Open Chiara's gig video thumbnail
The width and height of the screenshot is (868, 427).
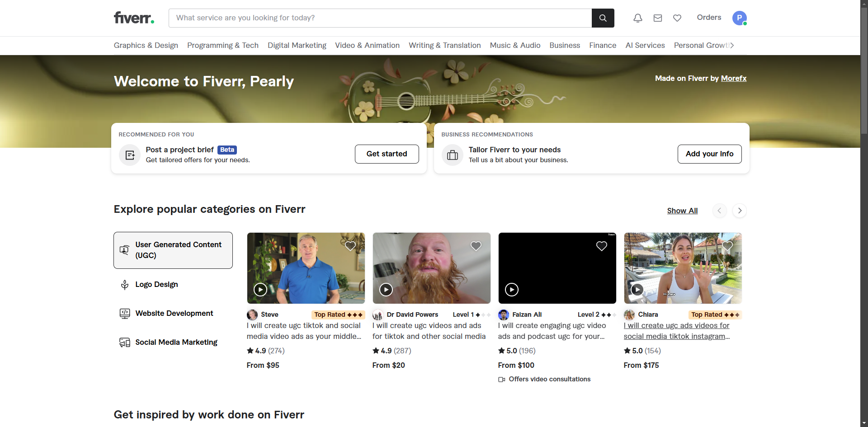pos(683,268)
